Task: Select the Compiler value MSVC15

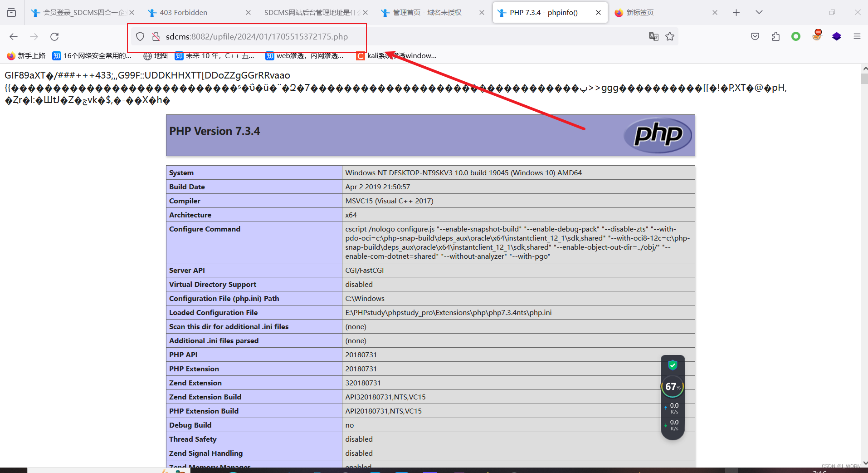Action: coord(390,201)
